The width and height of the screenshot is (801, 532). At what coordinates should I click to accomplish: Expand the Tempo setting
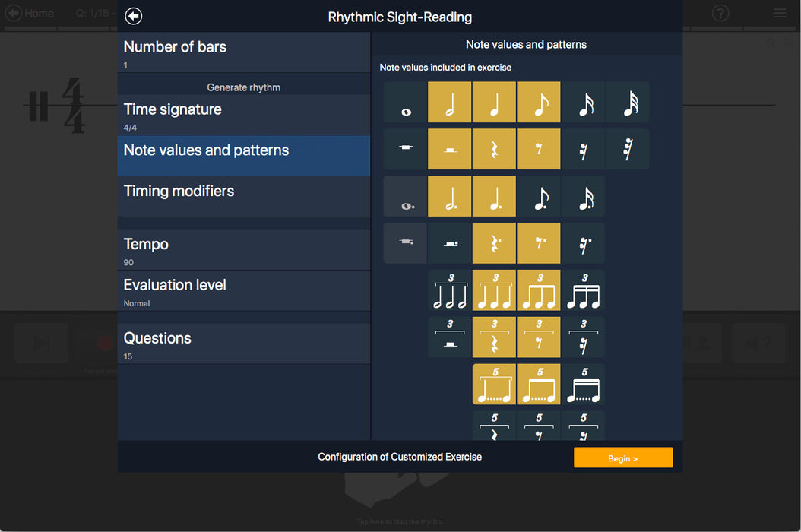click(243, 250)
